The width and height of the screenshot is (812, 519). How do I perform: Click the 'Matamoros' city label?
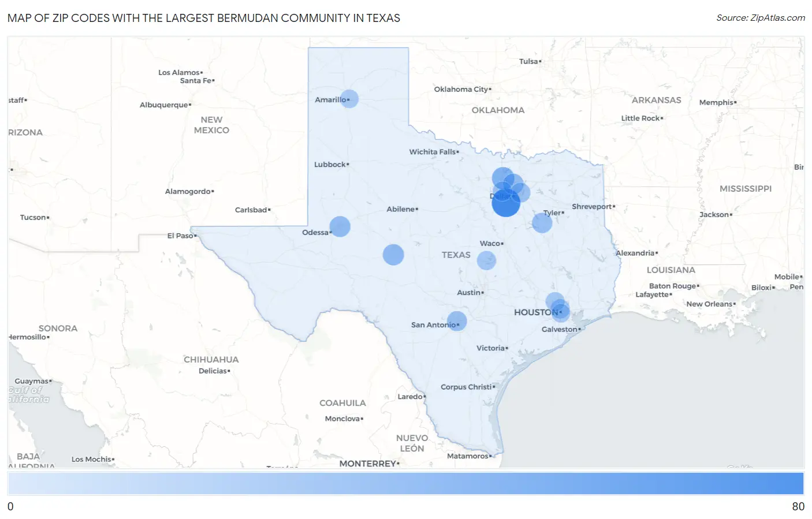tap(468, 456)
